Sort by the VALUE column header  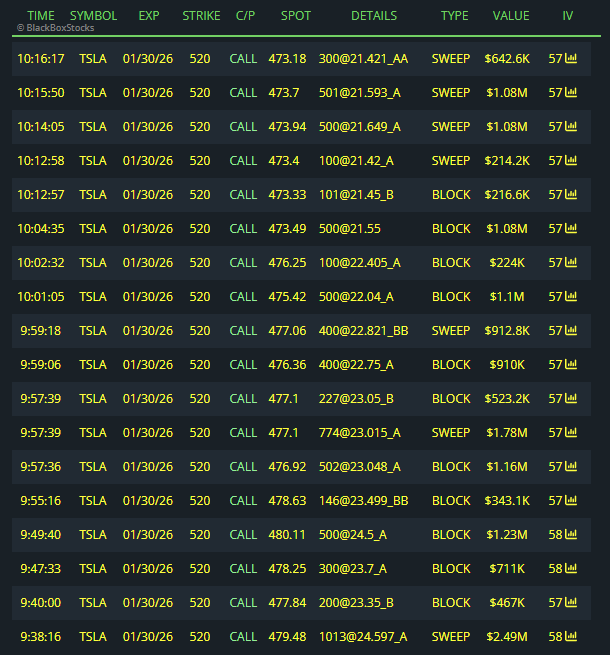511,16
